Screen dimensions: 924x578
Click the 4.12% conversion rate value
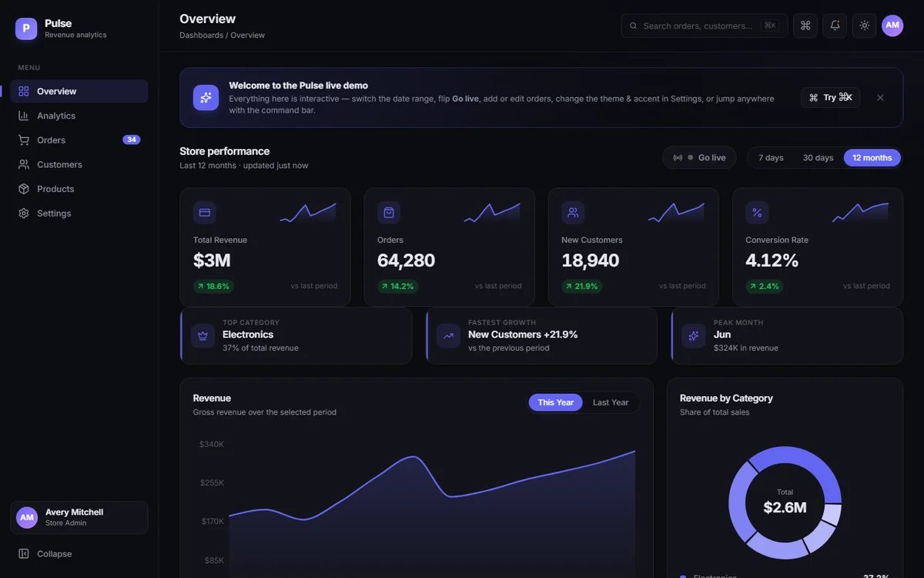(x=772, y=260)
